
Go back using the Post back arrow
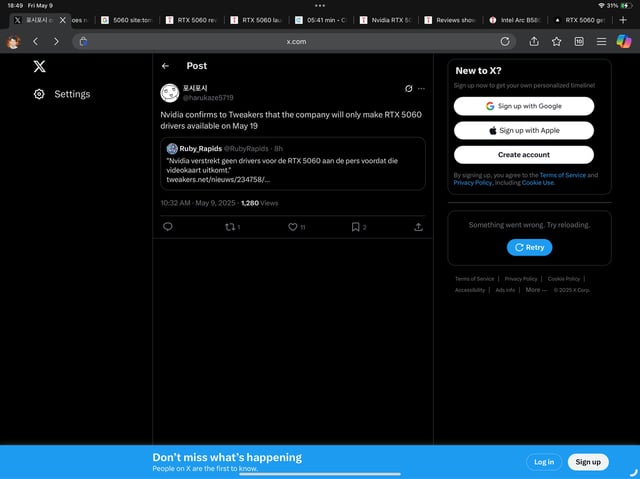pos(165,66)
